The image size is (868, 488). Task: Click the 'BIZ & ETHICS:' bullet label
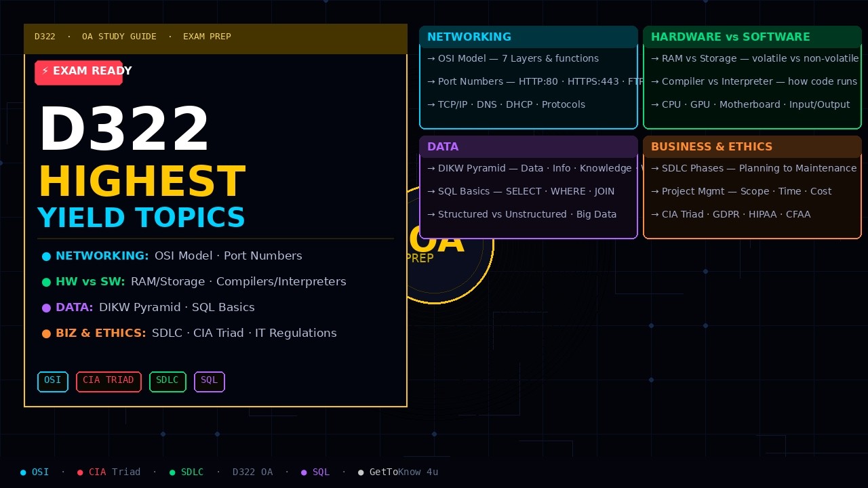tap(101, 333)
